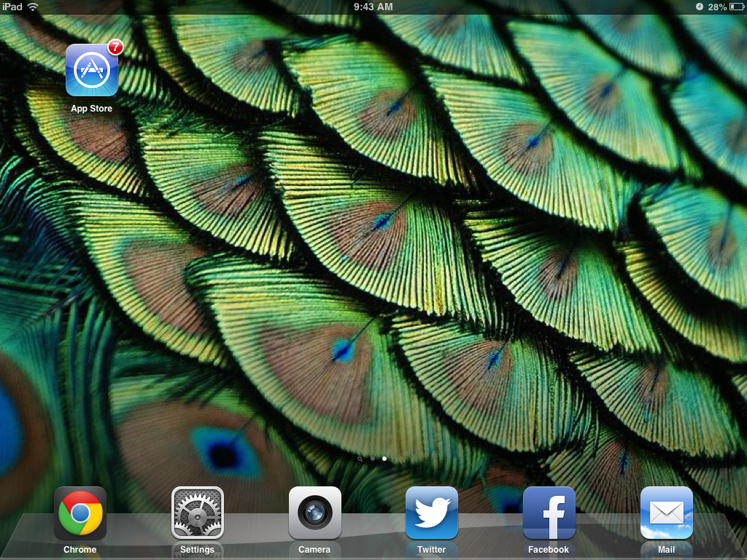Tap the red notification badge showing 7

tap(115, 48)
